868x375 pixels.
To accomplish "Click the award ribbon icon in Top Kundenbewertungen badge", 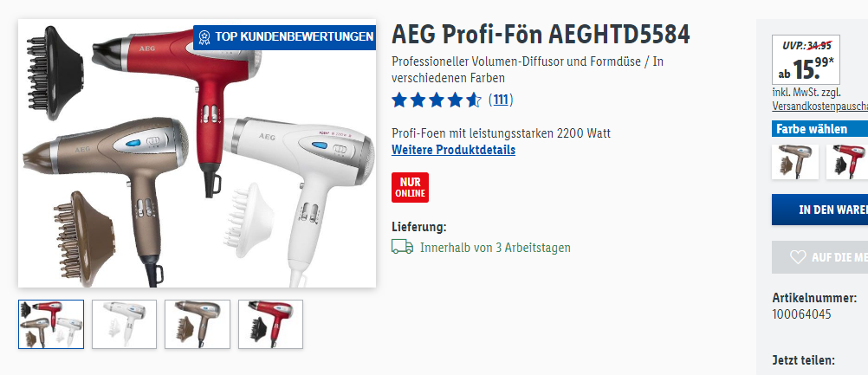I will click(204, 37).
